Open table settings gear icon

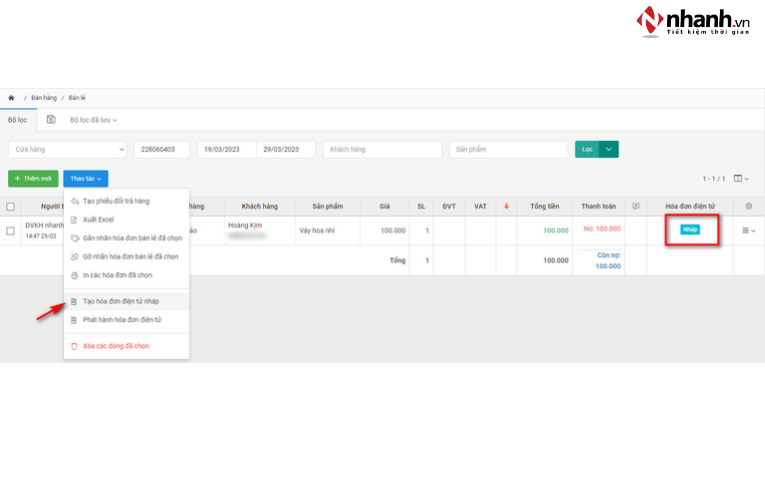pyautogui.click(x=749, y=207)
